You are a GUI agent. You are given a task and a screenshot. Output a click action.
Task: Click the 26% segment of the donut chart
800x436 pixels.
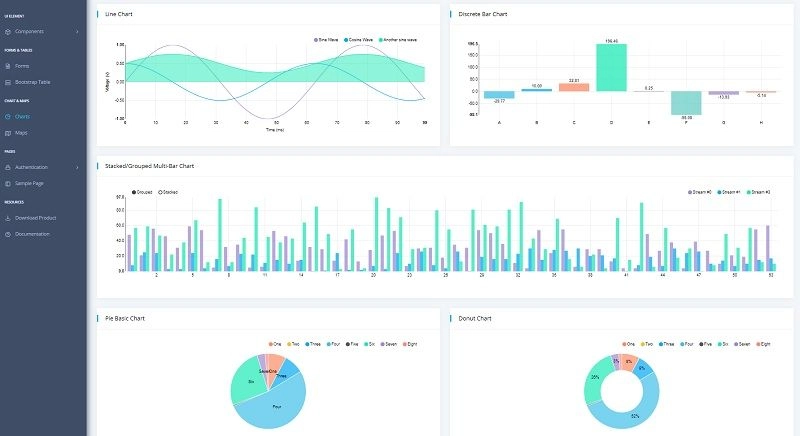pyautogui.click(x=594, y=378)
